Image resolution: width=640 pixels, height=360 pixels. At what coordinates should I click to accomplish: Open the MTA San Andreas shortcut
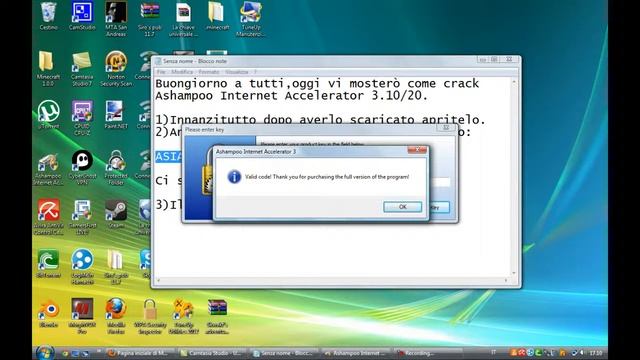pyautogui.click(x=116, y=19)
